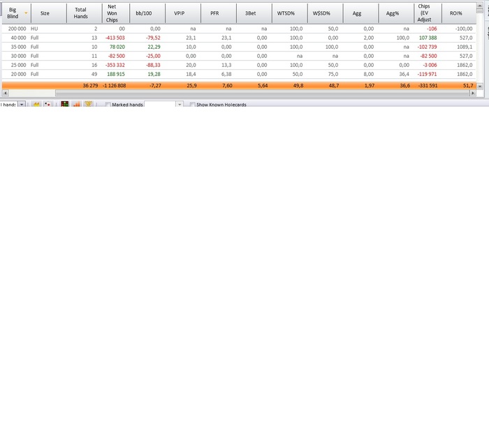Toggle Show Known Holecards checkbox
This screenshot has height=448, width=489.
[x=192, y=105]
